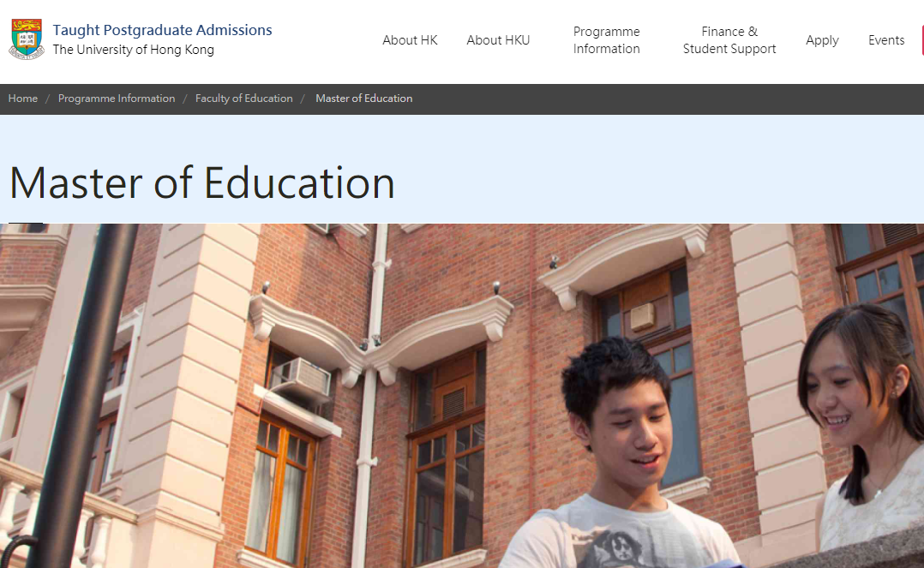Click "The University of Hong Kong" subtitle text
The image size is (924, 568).
(x=133, y=50)
